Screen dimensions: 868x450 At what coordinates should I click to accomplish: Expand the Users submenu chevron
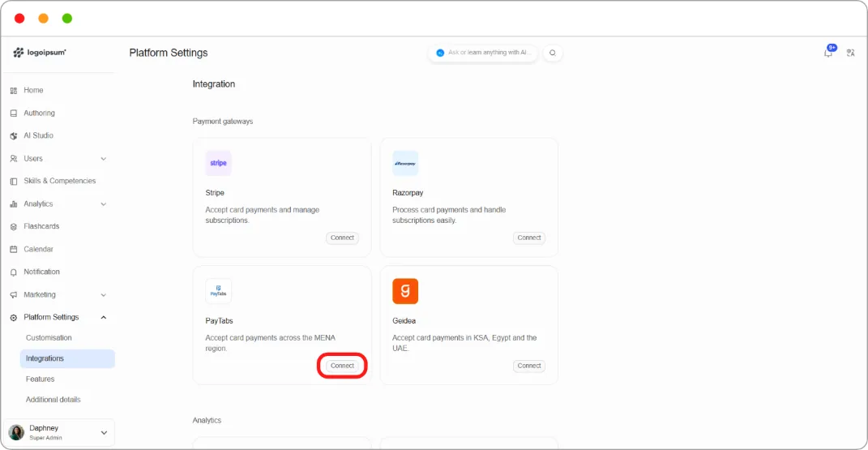(104, 159)
